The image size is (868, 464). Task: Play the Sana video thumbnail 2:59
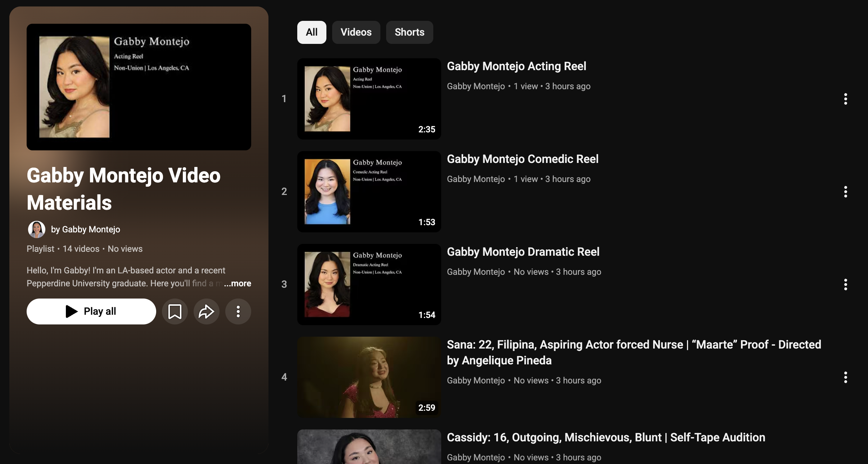click(x=369, y=377)
